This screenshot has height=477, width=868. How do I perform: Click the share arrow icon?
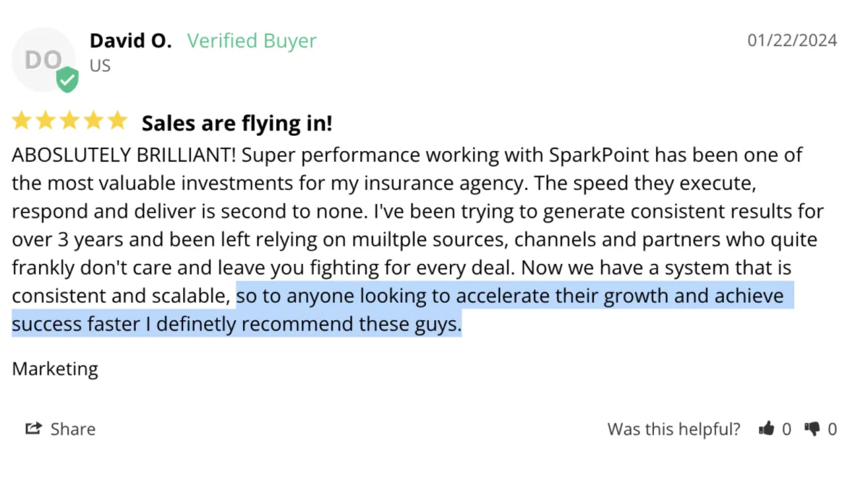33,429
